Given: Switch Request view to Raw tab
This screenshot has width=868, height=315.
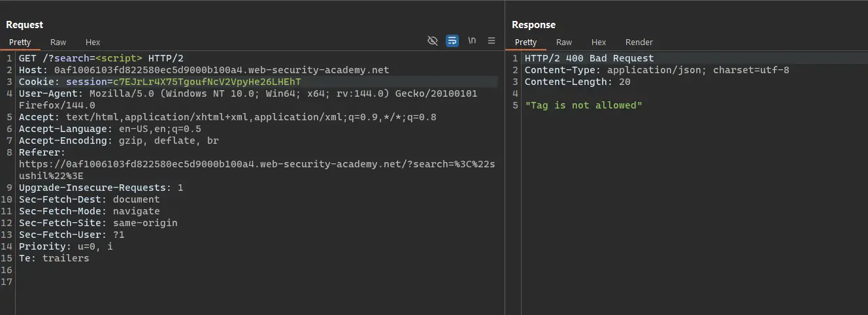Looking at the screenshot, I should pos(58,42).
